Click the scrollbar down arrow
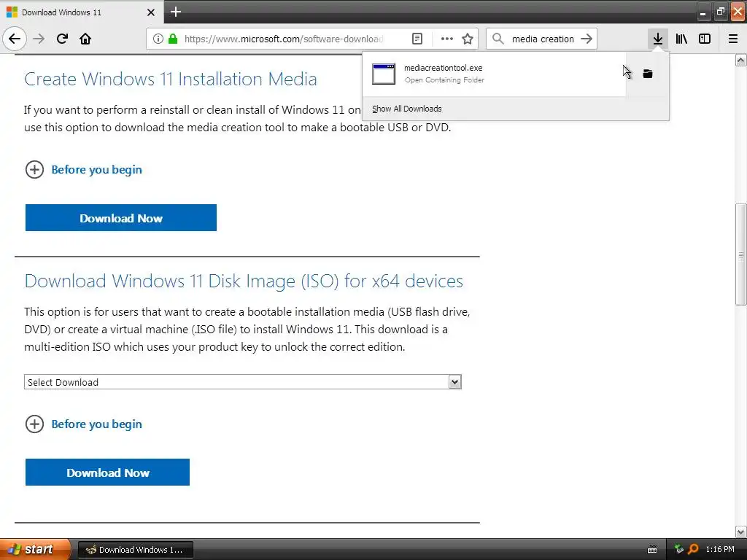 [x=741, y=532]
